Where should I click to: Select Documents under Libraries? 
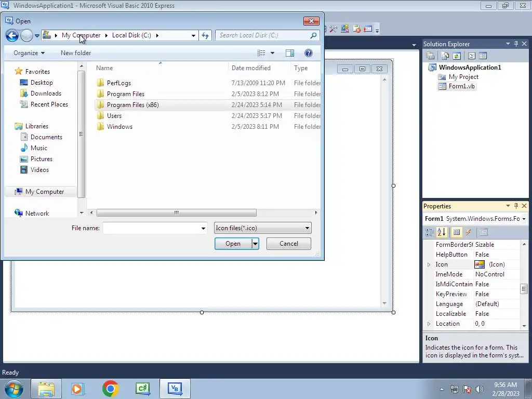click(46, 137)
